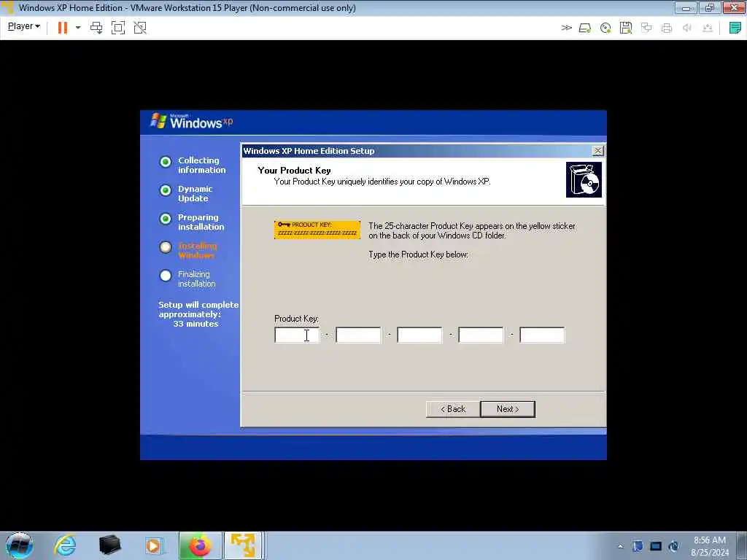Screen dimensions: 747x560
Task: Click the Preparing installation step indicator
Action: (x=166, y=219)
